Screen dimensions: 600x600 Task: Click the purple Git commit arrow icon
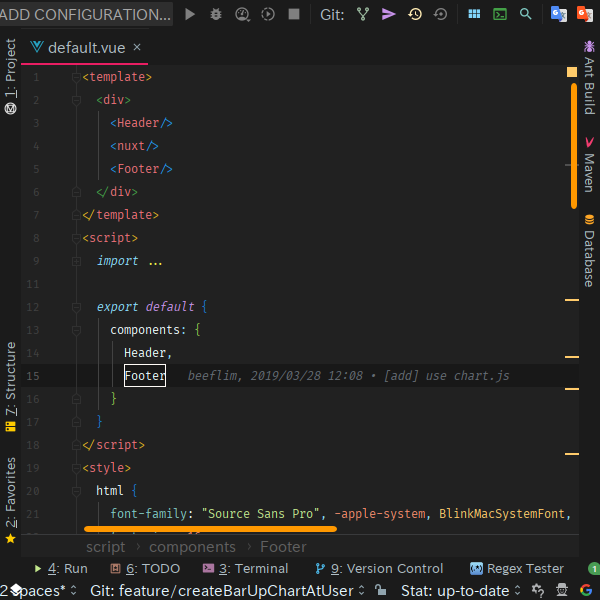point(388,14)
